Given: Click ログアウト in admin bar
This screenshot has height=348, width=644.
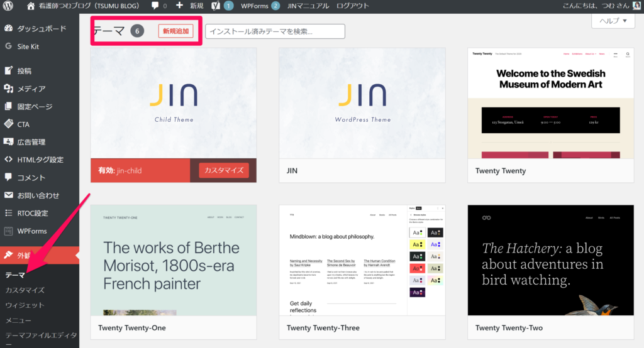Looking at the screenshot, I should 352,6.
